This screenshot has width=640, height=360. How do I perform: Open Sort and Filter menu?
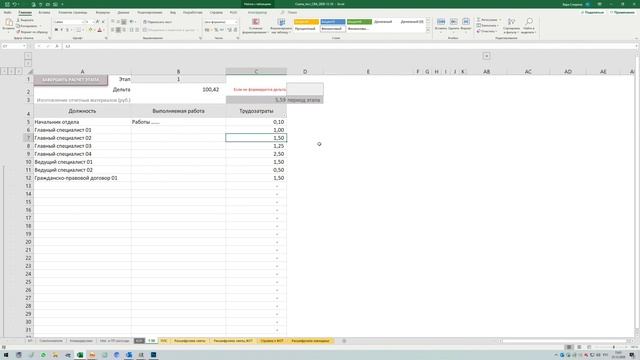point(511,25)
